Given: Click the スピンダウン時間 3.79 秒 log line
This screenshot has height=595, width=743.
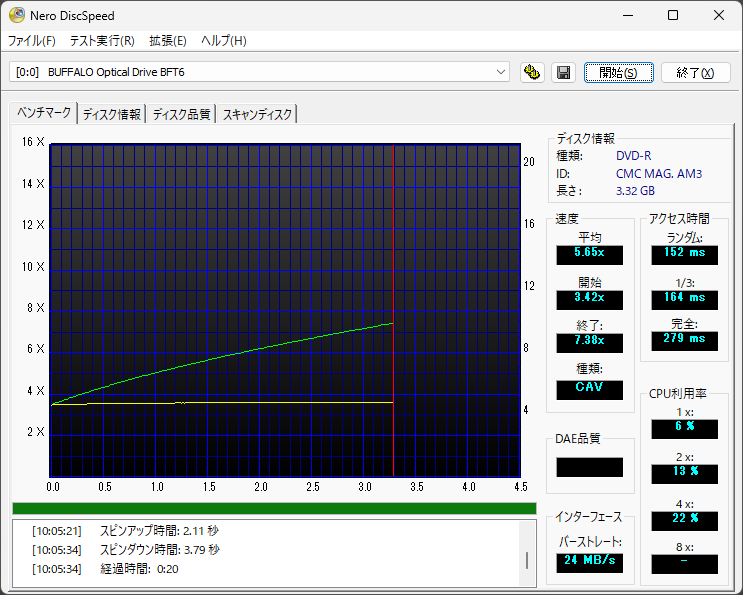Looking at the screenshot, I should pos(126,550).
